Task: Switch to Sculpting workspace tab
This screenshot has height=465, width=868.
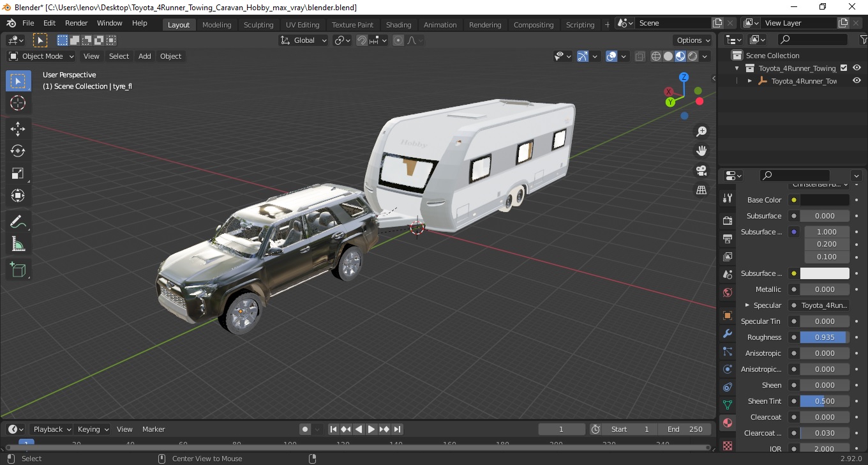Action: [x=258, y=25]
